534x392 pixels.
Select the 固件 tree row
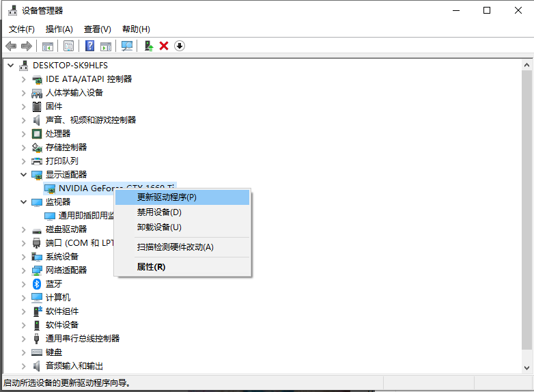[x=54, y=107]
